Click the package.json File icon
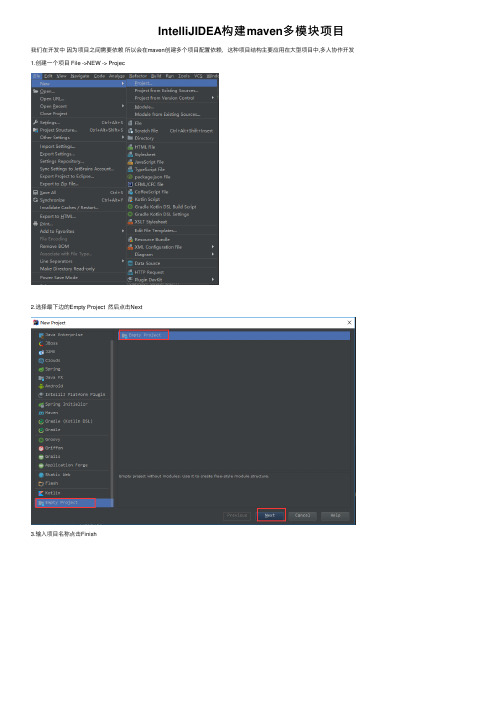 pos(130,177)
